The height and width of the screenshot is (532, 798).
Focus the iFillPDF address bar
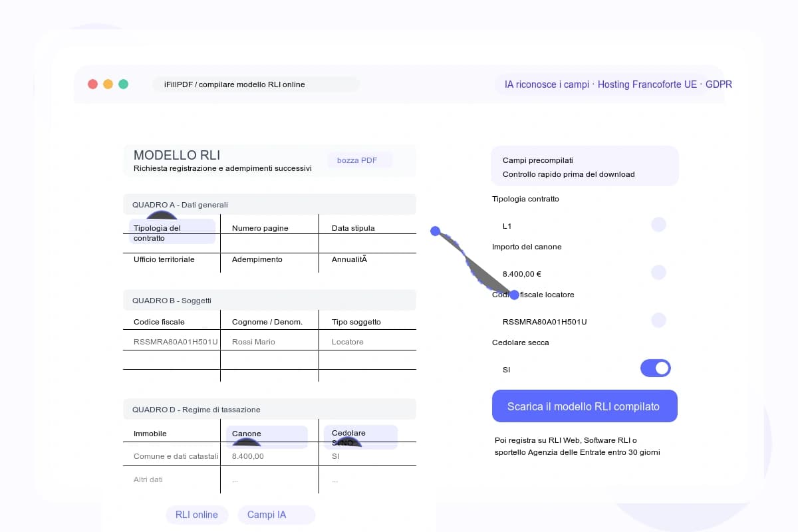tap(257, 84)
